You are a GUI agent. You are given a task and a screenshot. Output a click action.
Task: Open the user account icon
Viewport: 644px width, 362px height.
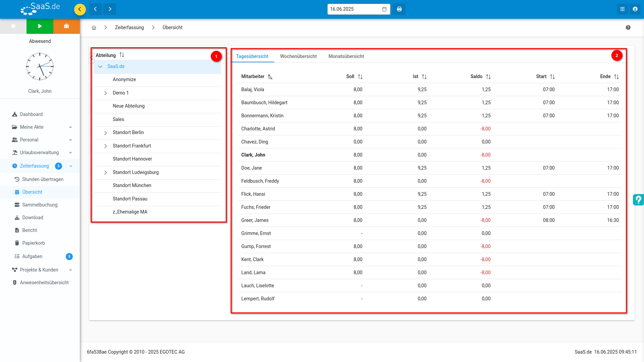(x=635, y=9)
